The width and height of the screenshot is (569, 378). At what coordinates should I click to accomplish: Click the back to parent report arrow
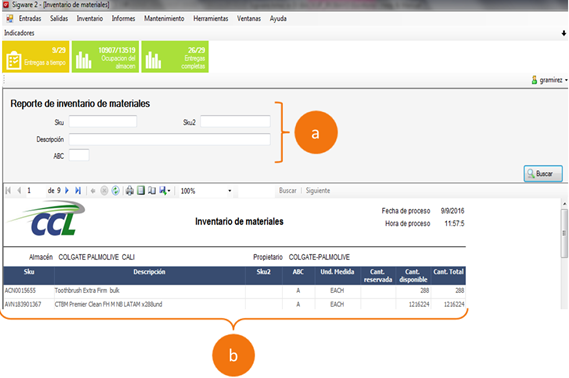[x=93, y=191]
